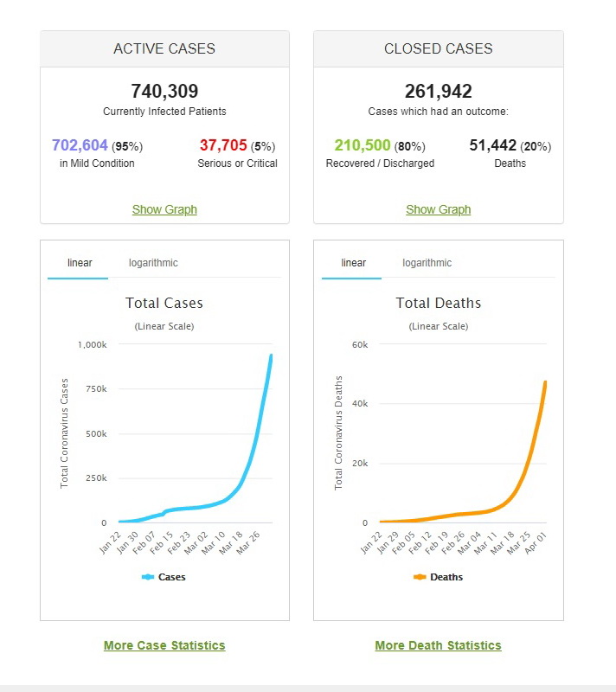Select linear tab on Total Cases chart

pyautogui.click(x=80, y=263)
